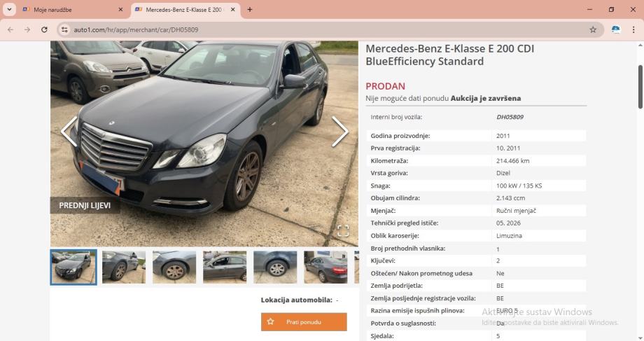Reload the auto1 page
This screenshot has height=341, width=644.
44,29
